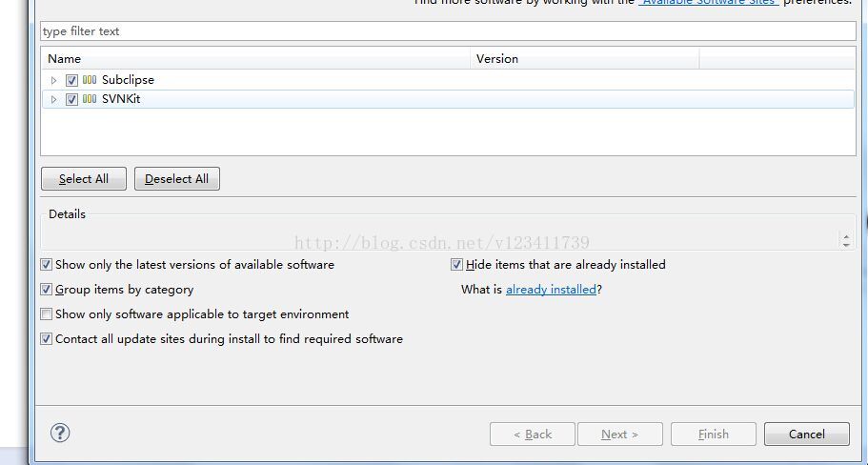The height and width of the screenshot is (465, 868).
Task: Select the Subclipse row label
Action: click(128, 80)
